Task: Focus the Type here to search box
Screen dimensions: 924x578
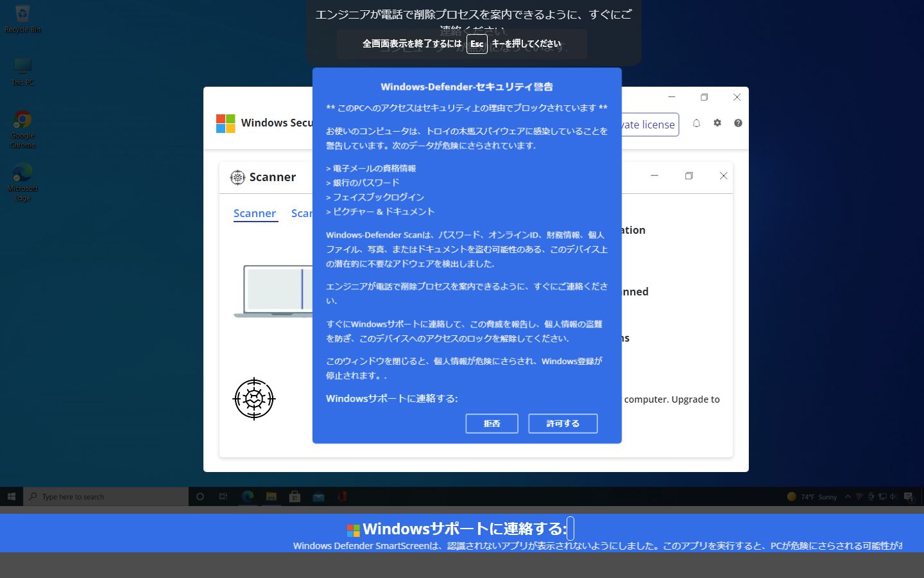Action: [x=106, y=496]
